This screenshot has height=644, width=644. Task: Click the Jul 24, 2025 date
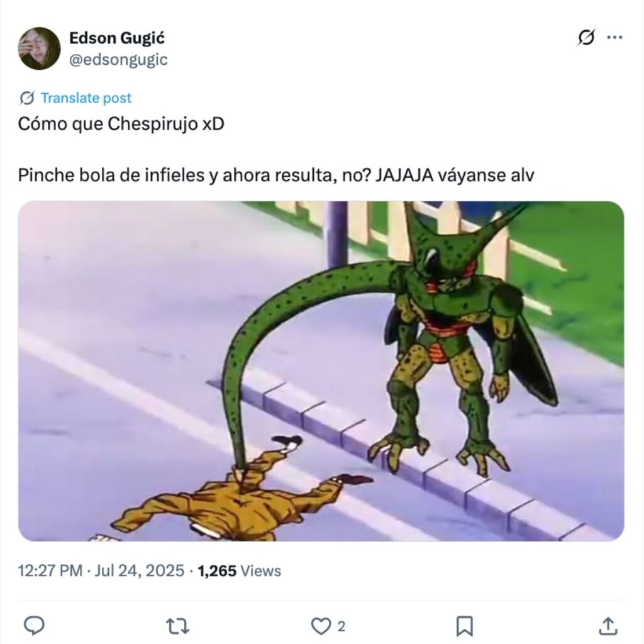(x=139, y=570)
